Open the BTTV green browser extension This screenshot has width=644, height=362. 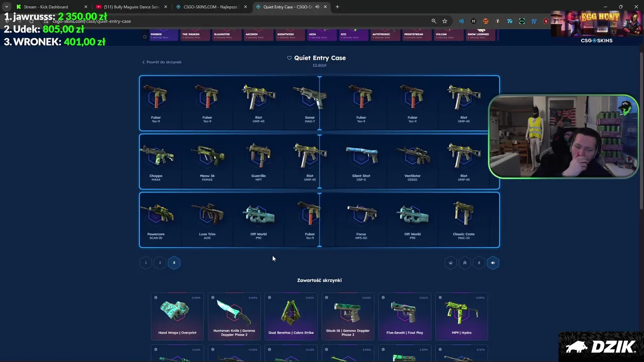tap(522, 21)
